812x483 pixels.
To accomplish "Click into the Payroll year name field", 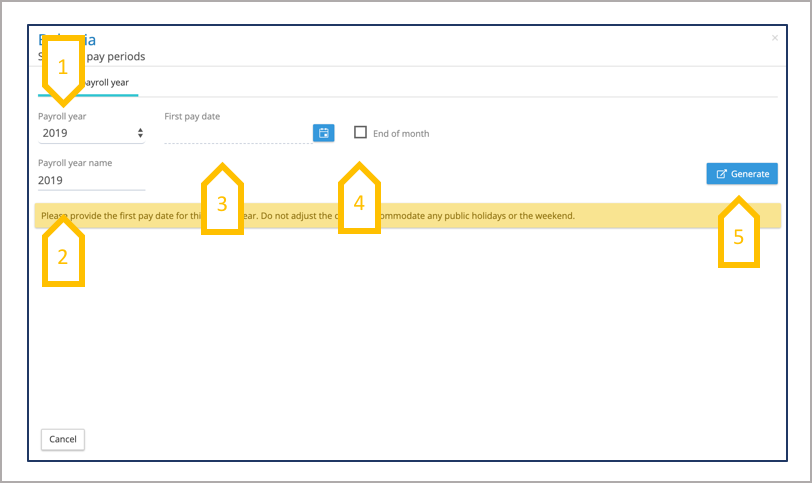I will [x=91, y=180].
